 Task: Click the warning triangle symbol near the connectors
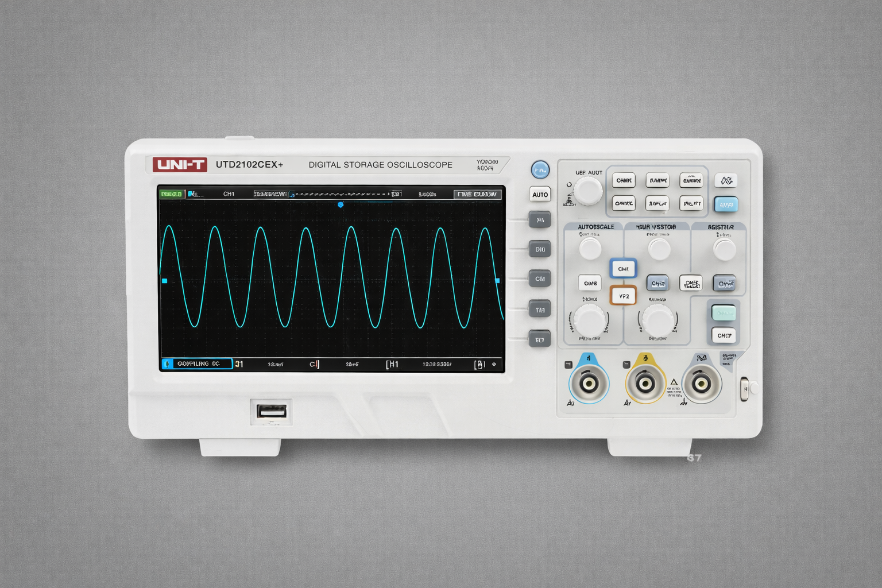[x=674, y=382]
